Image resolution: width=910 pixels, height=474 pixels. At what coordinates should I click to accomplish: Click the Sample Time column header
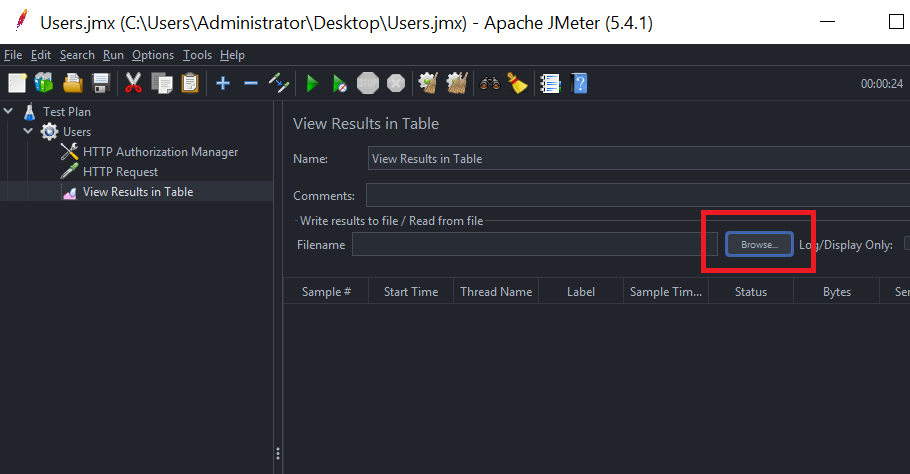[x=666, y=292]
